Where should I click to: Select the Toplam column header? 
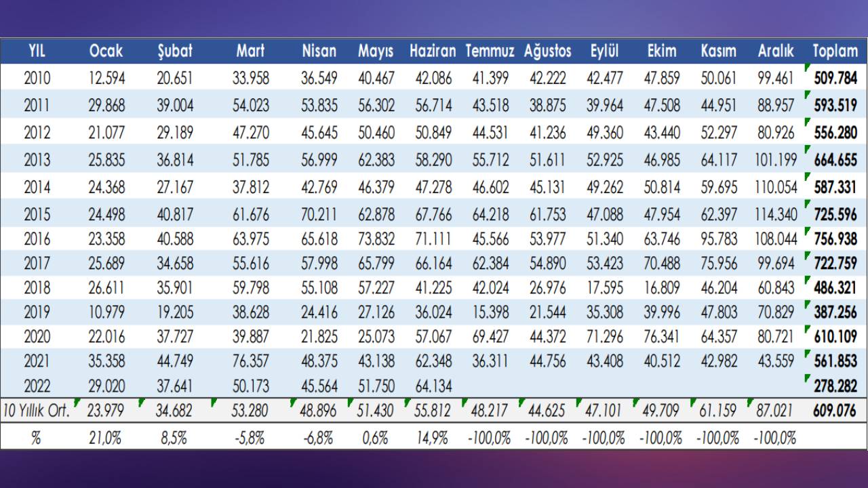[x=835, y=51]
